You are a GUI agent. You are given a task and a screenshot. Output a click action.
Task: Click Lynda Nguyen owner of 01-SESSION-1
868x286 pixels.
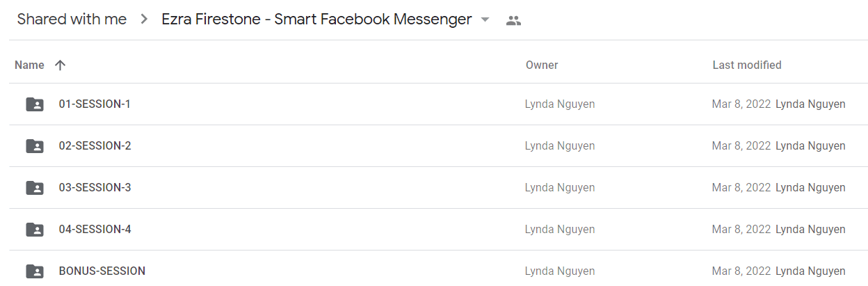[x=560, y=104]
